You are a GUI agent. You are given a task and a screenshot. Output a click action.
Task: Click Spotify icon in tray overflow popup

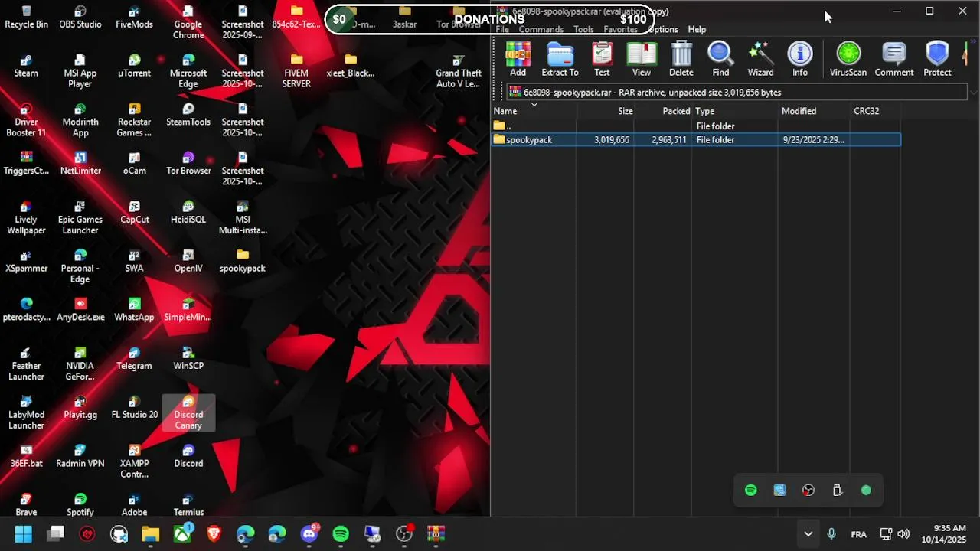tap(750, 491)
